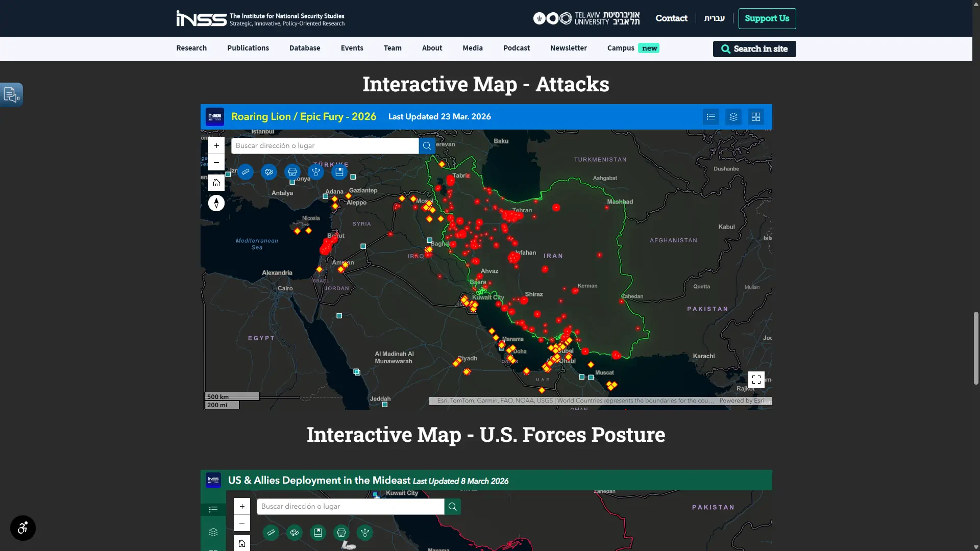Screen dimensions: 980x551
Task: Expand the Publications navigation menu
Action: 248,48
